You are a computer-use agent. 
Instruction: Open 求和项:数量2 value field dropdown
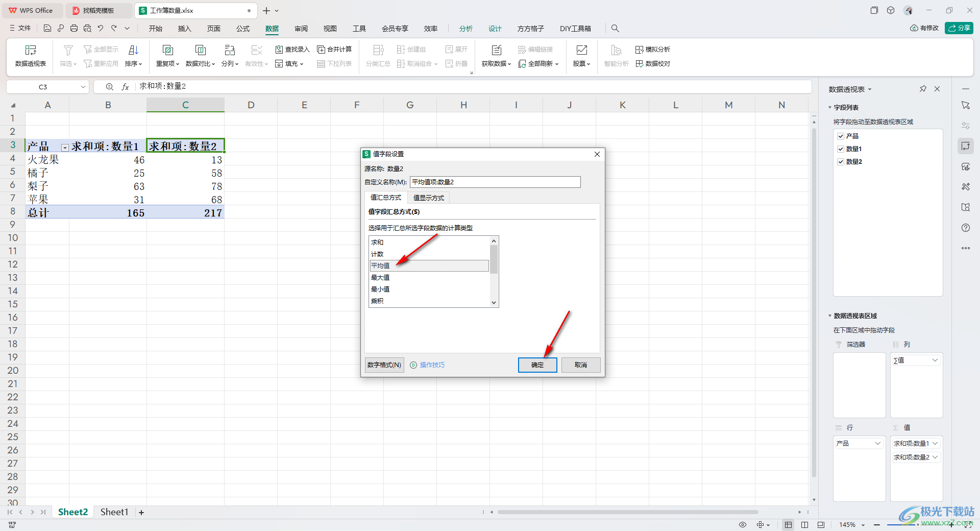click(935, 457)
